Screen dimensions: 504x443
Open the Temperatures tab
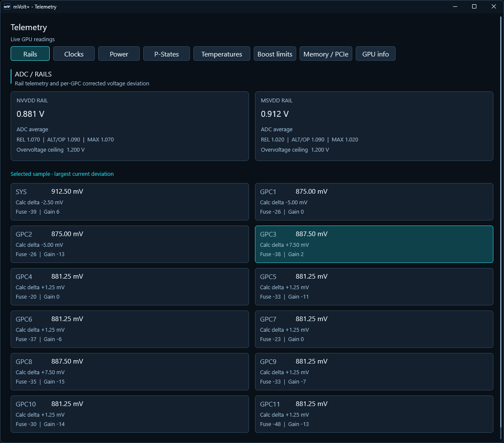[x=222, y=54]
